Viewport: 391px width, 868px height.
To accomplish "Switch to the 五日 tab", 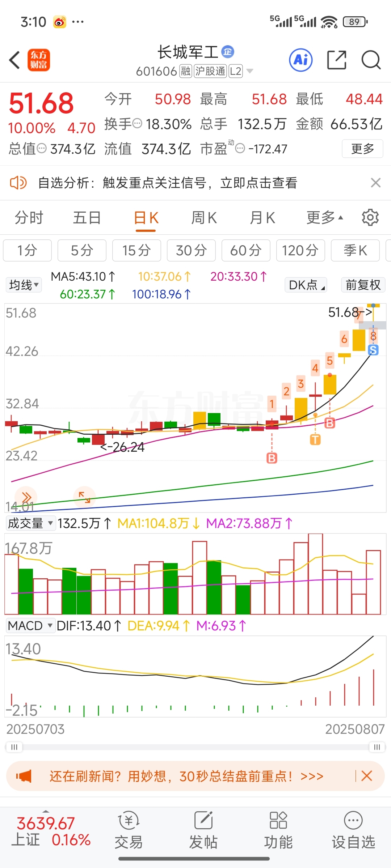I will [x=87, y=218].
